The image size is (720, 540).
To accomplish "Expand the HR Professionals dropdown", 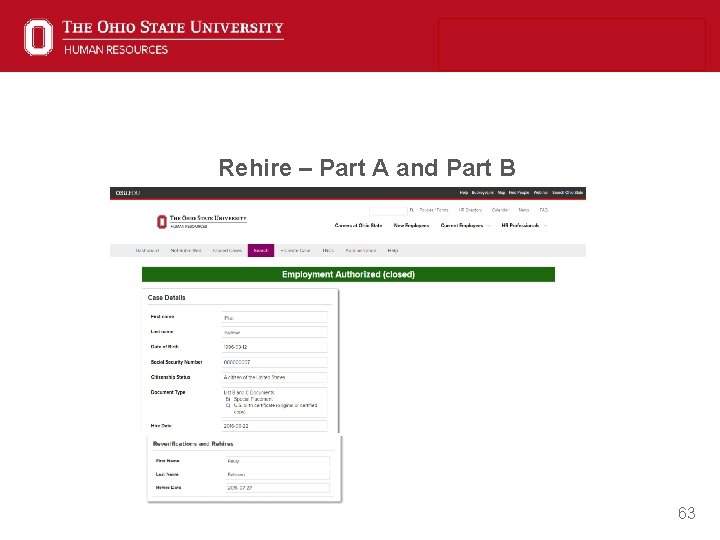I will coord(523,225).
